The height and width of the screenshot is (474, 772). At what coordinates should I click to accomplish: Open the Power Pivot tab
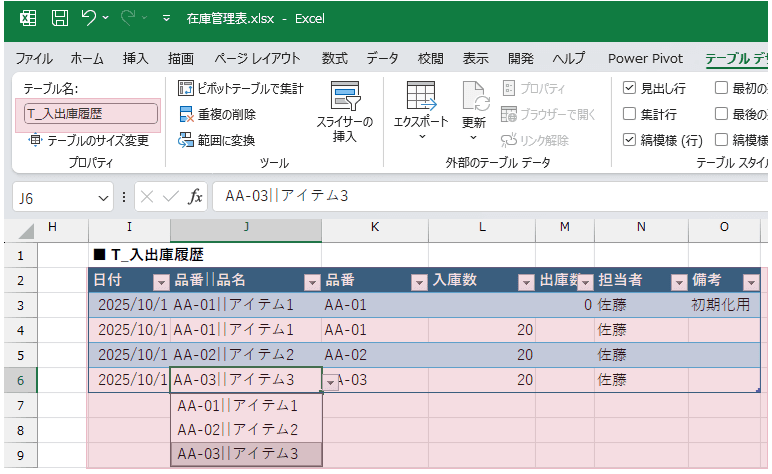click(x=645, y=59)
